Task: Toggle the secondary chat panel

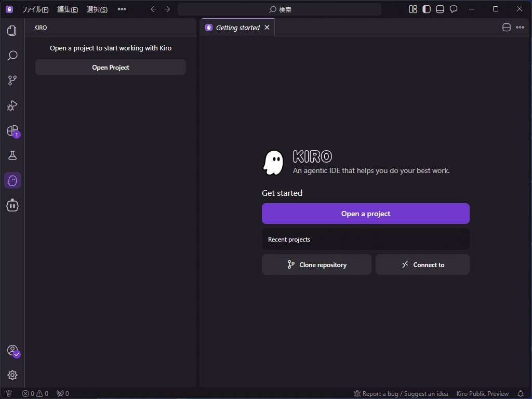Action: pos(453,9)
